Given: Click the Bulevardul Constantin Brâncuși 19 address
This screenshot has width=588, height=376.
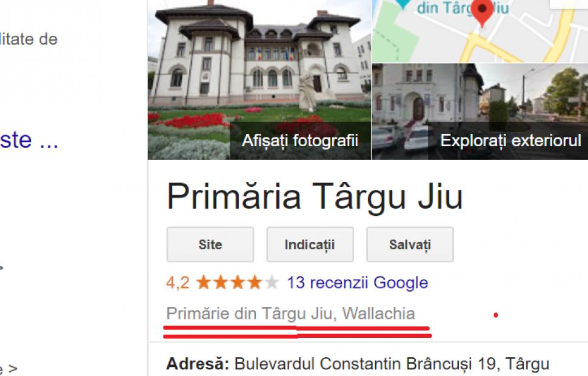Looking at the screenshot, I should 392,364.
